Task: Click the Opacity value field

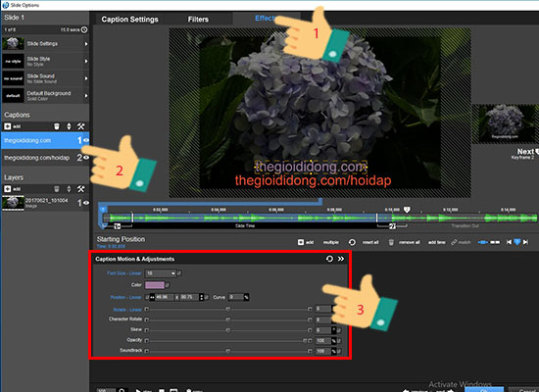Action: pos(323,341)
